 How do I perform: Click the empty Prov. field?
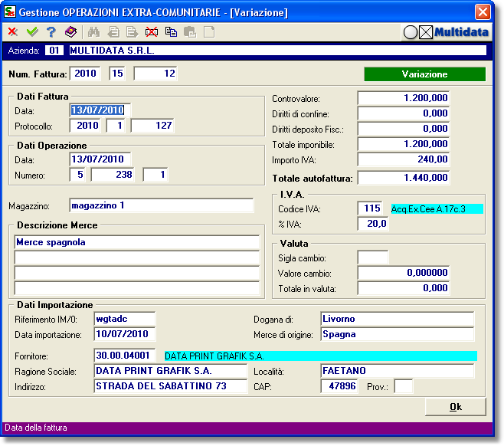point(404,386)
